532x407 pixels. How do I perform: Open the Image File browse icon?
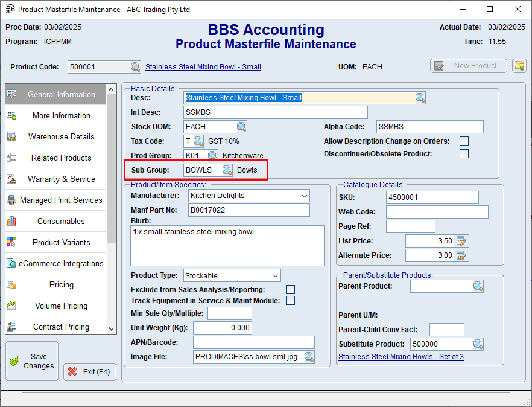tap(309, 357)
